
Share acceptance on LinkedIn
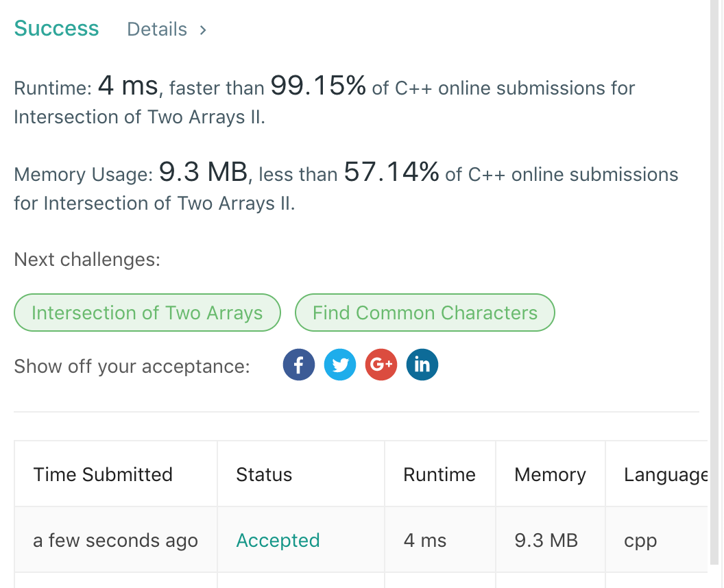pyautogui.click(x=422, y=365)
